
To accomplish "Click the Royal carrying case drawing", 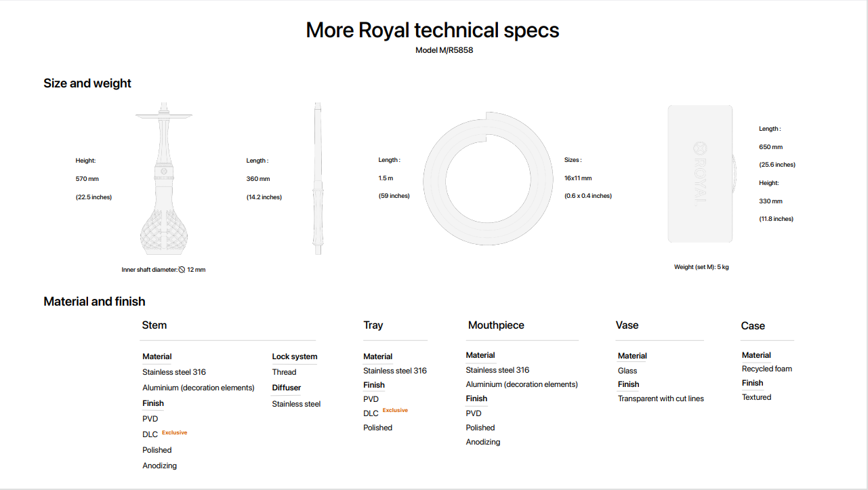I will (x=702, y=173).
